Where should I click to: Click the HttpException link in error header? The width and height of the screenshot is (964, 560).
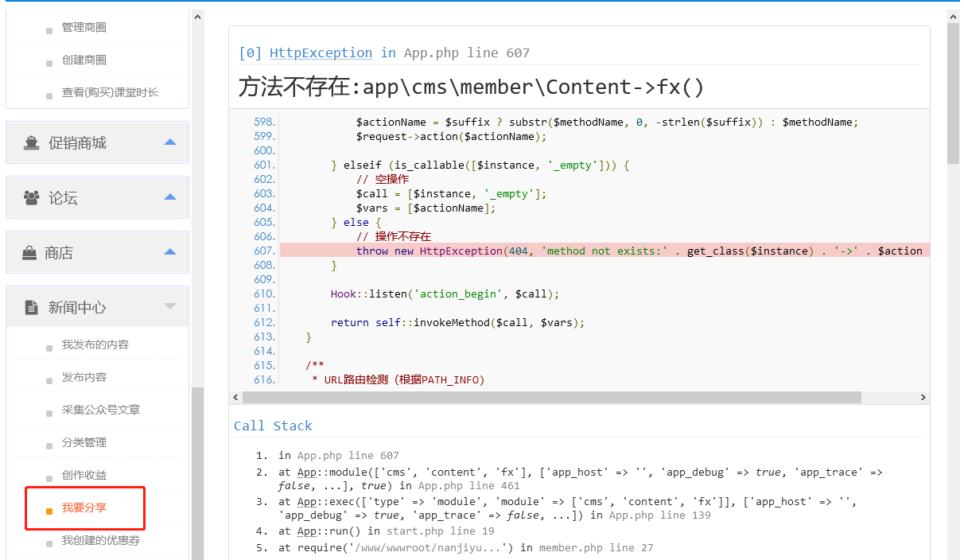point(321,52)
